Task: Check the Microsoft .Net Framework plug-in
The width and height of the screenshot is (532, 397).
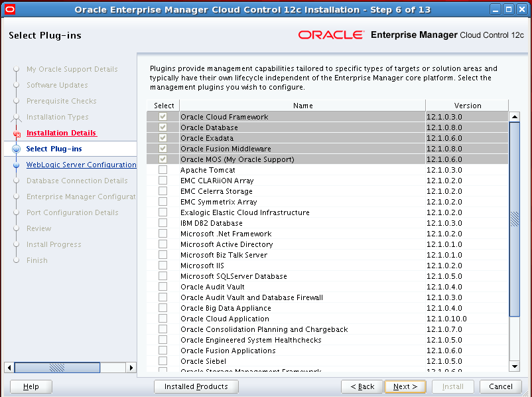Action: coord(163,233)
